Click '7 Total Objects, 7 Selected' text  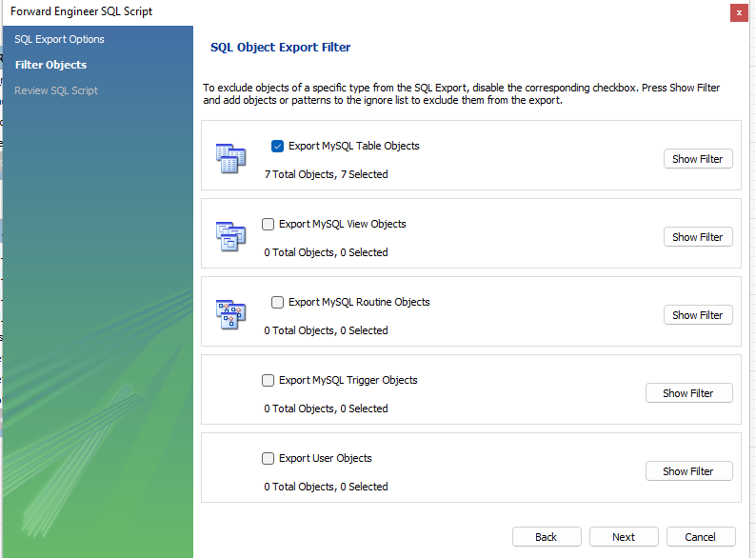tap(326, 174)
